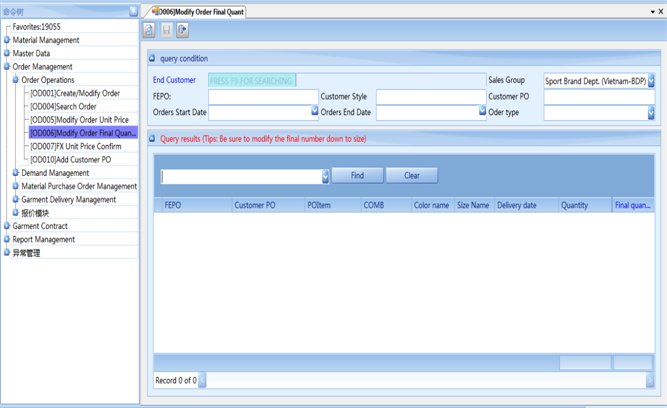Viewport: 667px width, 408px height.
Task: Click the exit toolbar icon
Action: click(x=182, y=31)
